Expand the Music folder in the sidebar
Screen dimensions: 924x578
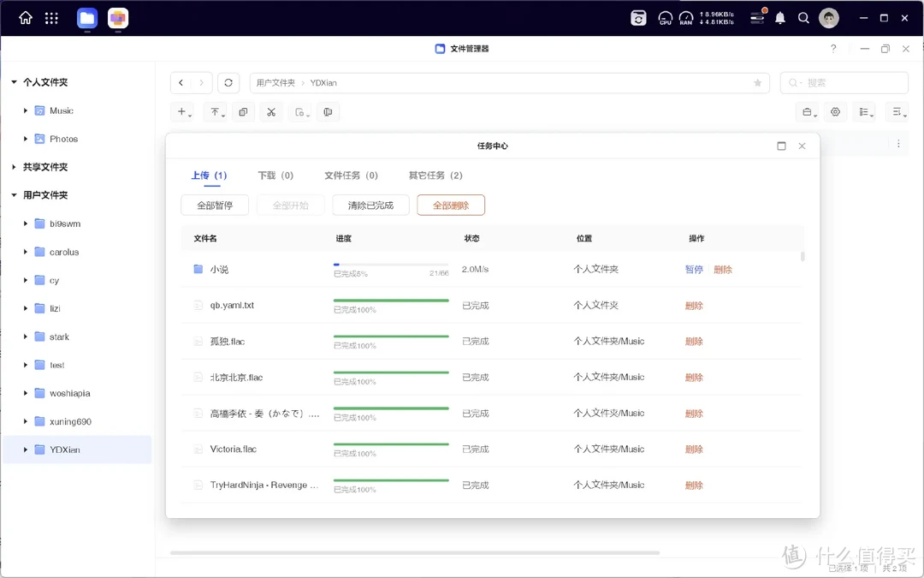click(x=25, y=110)
